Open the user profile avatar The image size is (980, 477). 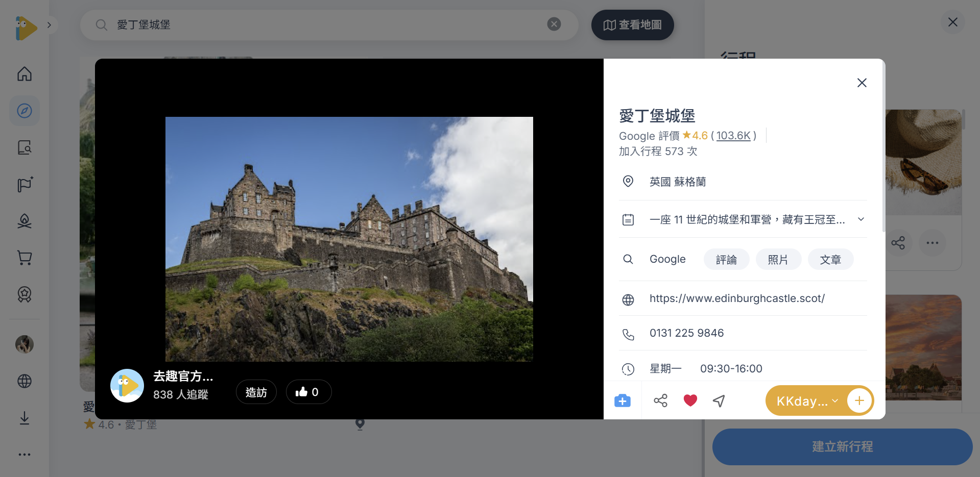click(25, 344)
